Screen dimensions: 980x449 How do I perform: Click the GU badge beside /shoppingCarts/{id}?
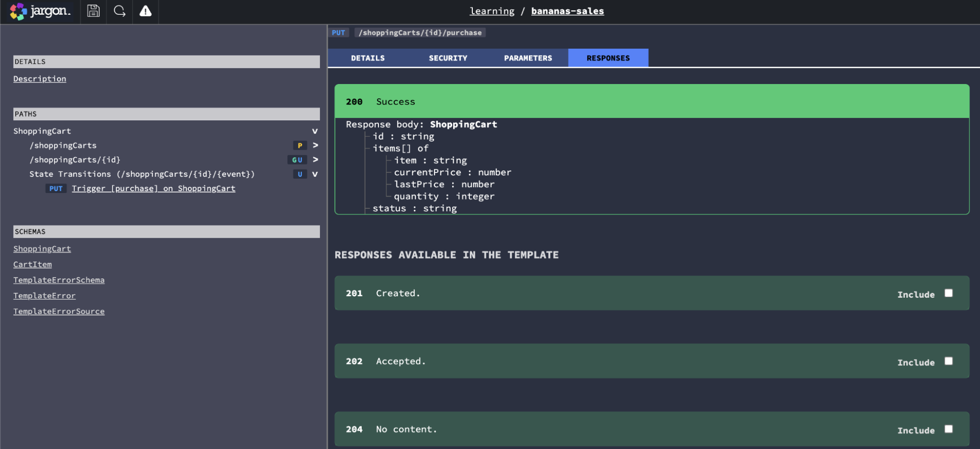pyautogui.click(x=297, y=160)
